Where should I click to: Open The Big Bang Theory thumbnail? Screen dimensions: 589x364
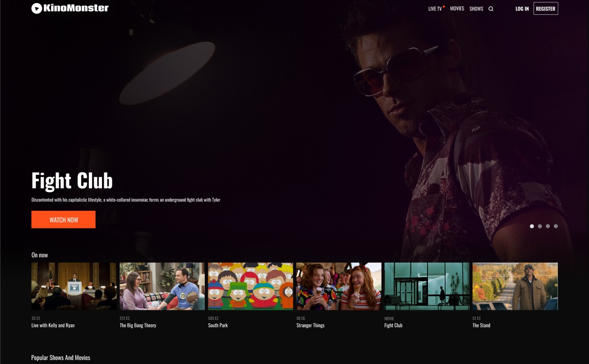tap(162, 286)
